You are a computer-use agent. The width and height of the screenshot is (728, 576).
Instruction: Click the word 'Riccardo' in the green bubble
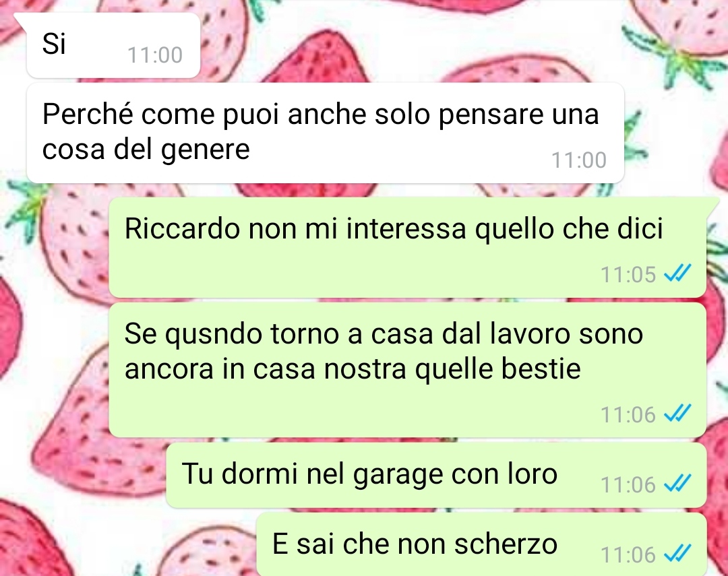183,228
